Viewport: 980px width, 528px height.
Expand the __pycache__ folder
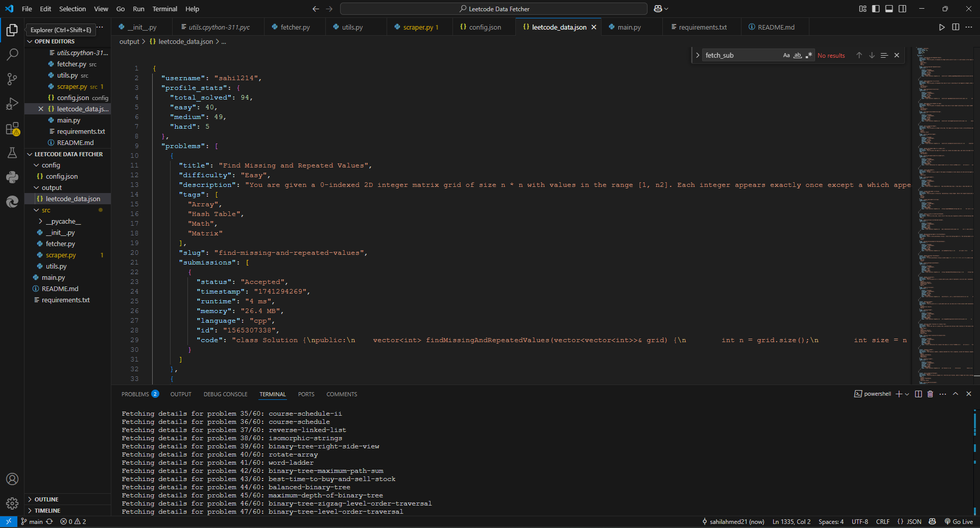pos(67,222)
